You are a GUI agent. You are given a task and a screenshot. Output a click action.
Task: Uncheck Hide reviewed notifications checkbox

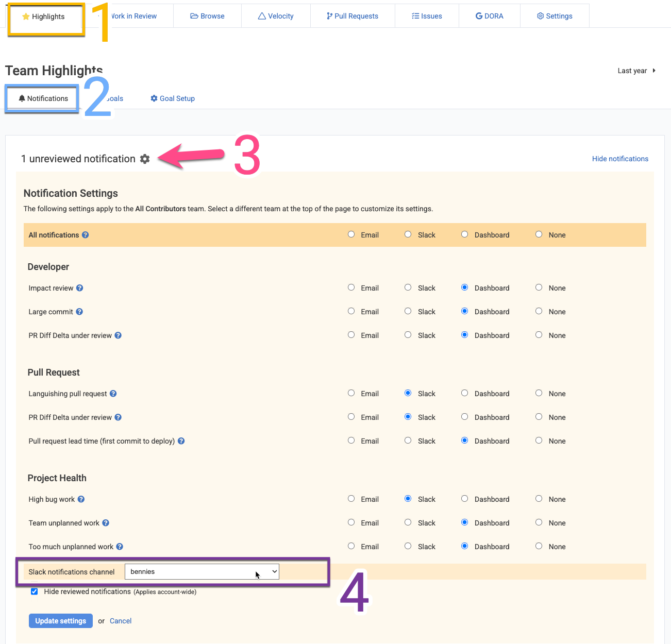tap(35, 591)
